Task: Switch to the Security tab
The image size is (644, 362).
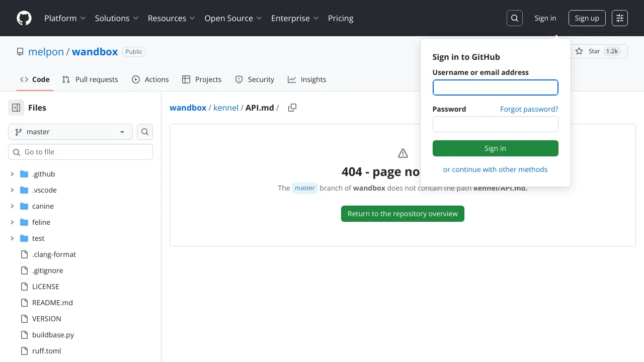Action: [x=255, y=79]
